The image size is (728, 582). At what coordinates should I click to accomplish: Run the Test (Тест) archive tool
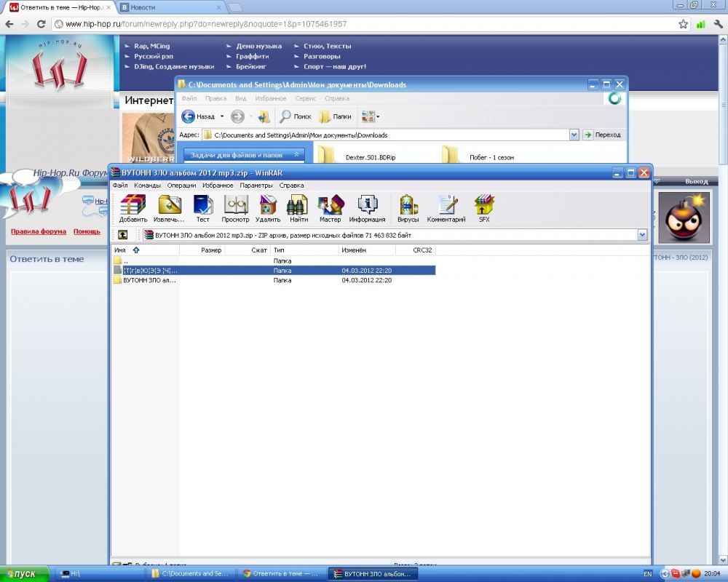pyautogui.click(x=203, y=208)
